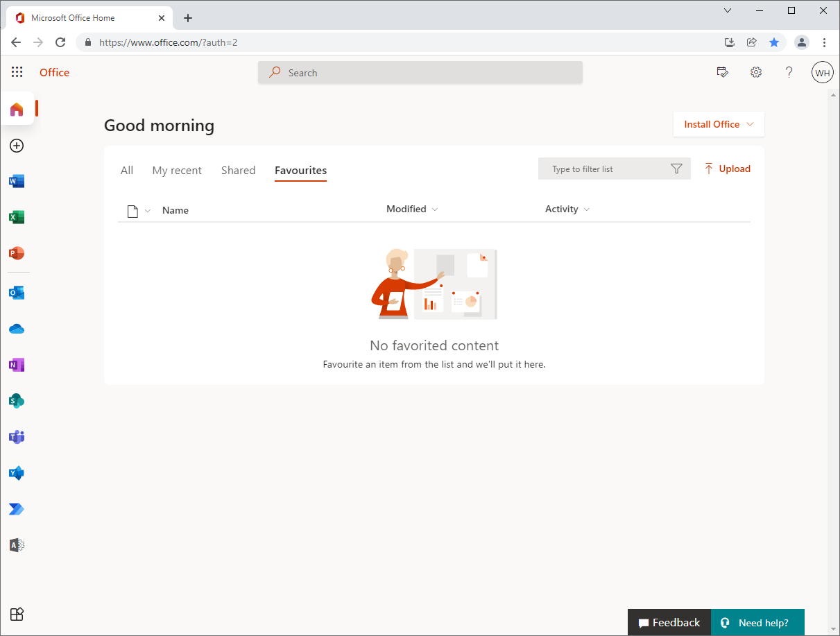
Task: Switch to the Shared tab
Action: 239,170
